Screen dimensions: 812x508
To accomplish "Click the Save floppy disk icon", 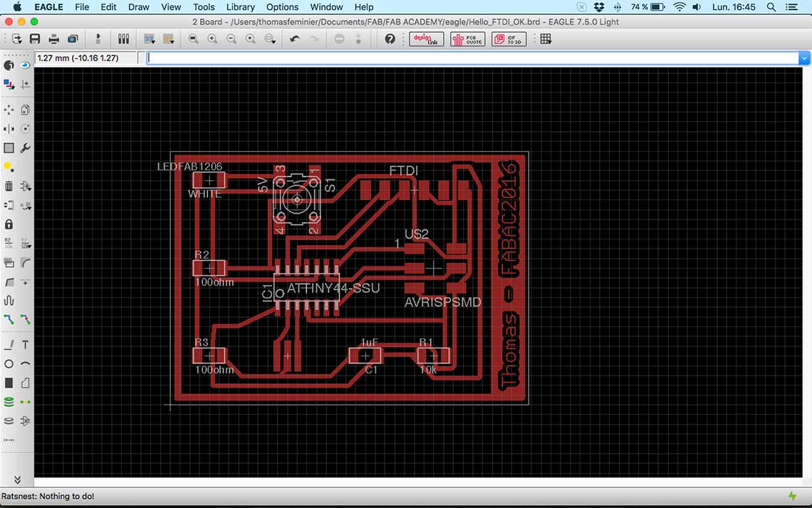I will coord(35,39).
